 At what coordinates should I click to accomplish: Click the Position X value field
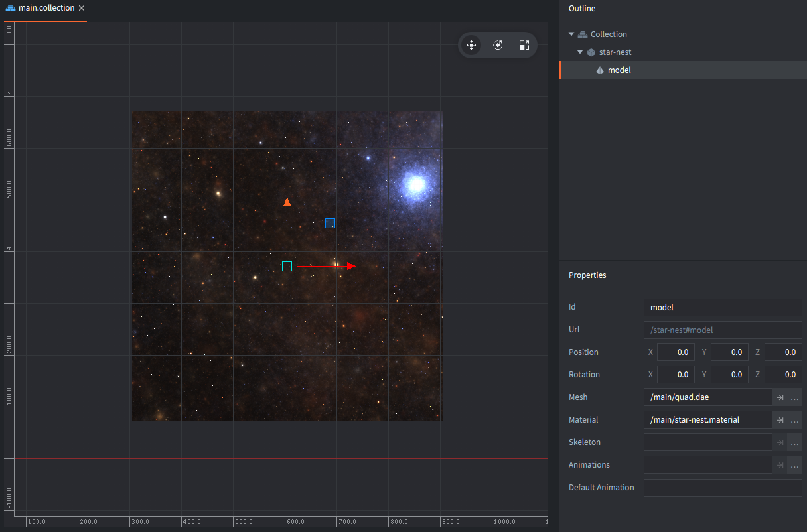tap(676, 352)
